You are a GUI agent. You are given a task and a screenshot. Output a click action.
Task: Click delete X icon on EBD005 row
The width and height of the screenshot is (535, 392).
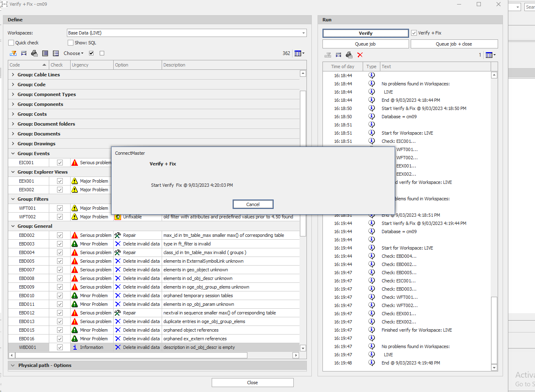point(118,261)
